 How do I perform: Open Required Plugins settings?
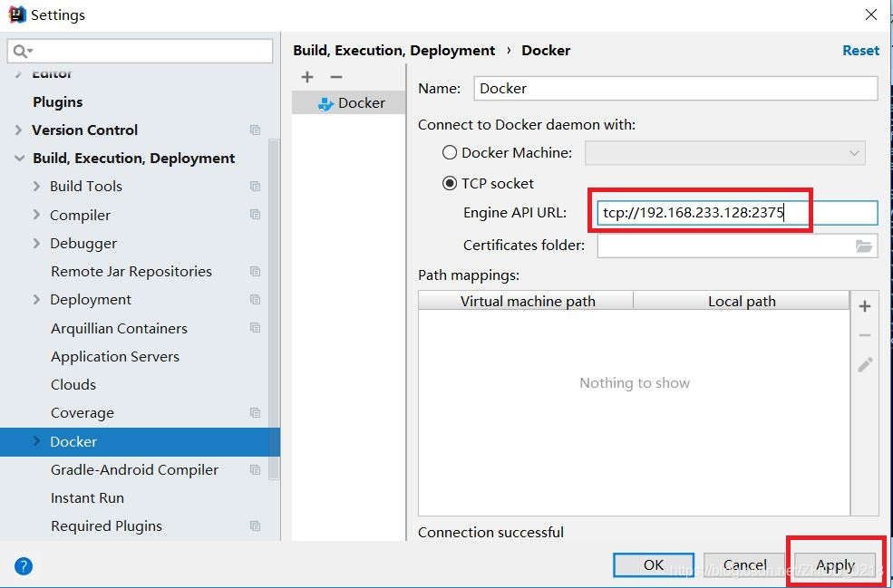click(x=106, y=526)
